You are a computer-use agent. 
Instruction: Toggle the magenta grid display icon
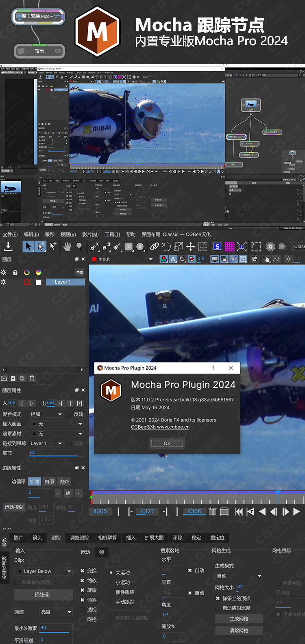click(230, 246)
